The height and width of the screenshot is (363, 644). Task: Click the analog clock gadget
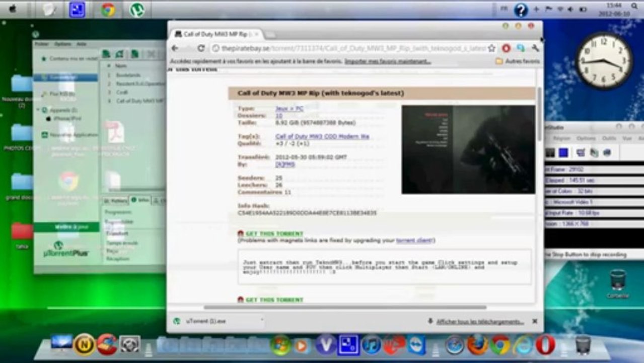(604, 61)
